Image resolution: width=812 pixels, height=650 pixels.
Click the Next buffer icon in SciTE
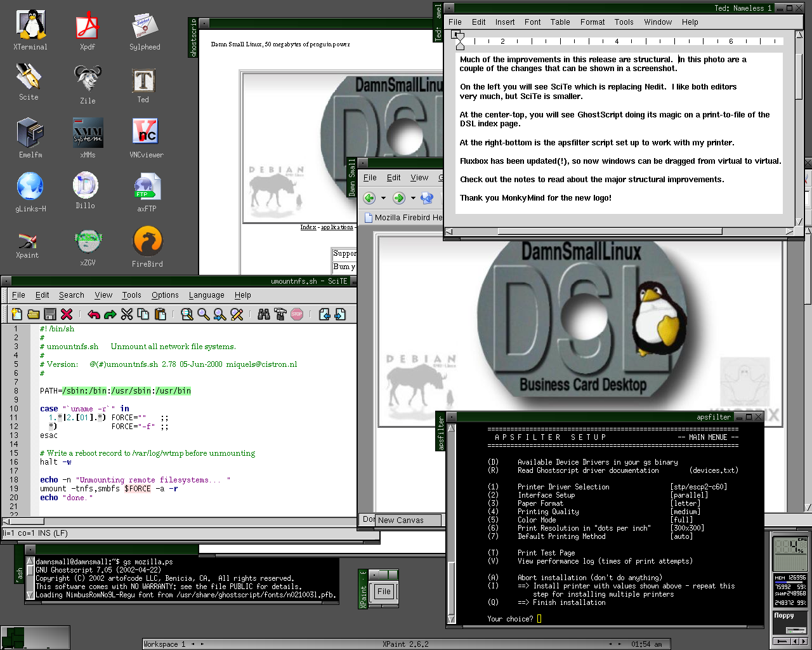pos(341,314)
